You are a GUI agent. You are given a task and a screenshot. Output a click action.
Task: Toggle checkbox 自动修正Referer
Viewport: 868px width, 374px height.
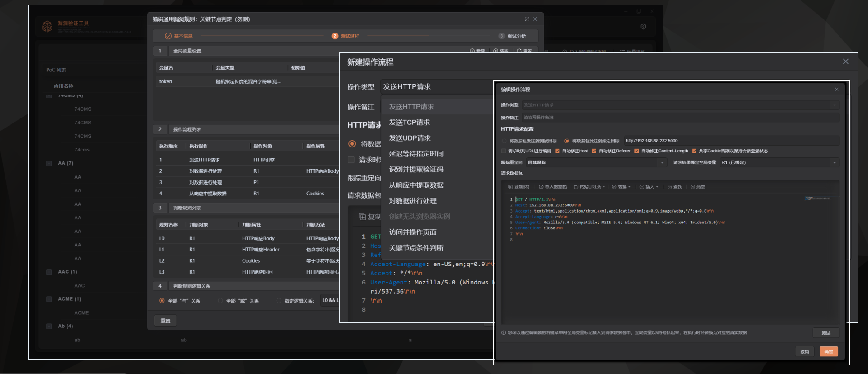point(594,151)
